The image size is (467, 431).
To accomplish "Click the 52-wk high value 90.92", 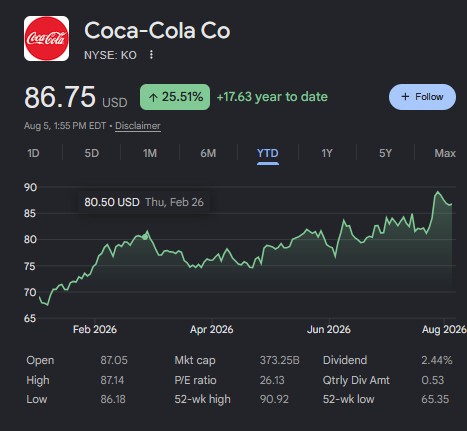I will (274, 399).
